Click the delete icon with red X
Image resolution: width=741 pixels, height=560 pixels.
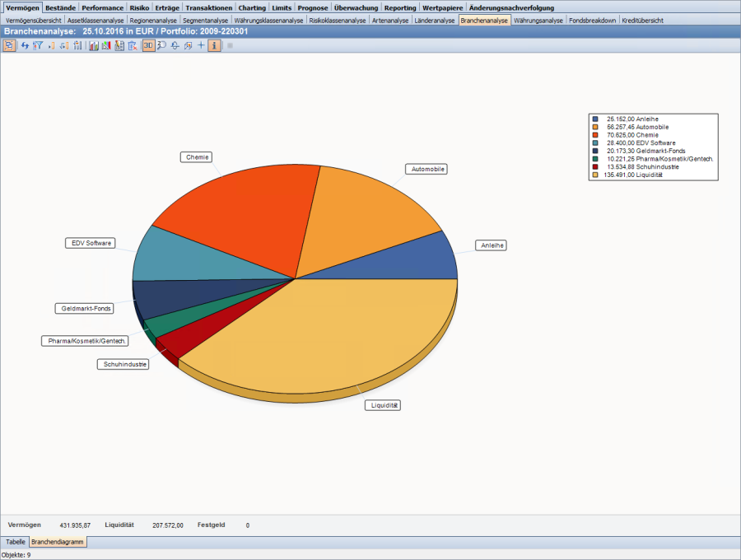coord(133,45)
